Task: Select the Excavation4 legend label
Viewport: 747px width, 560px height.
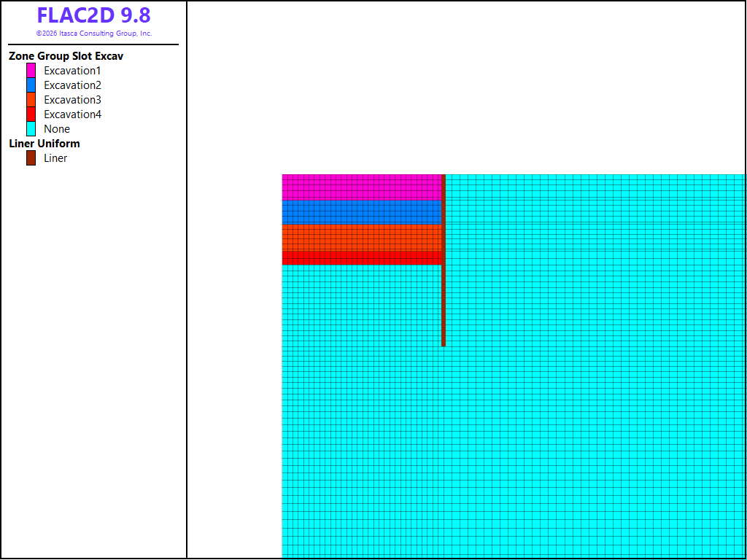Action: click(72, 114)
